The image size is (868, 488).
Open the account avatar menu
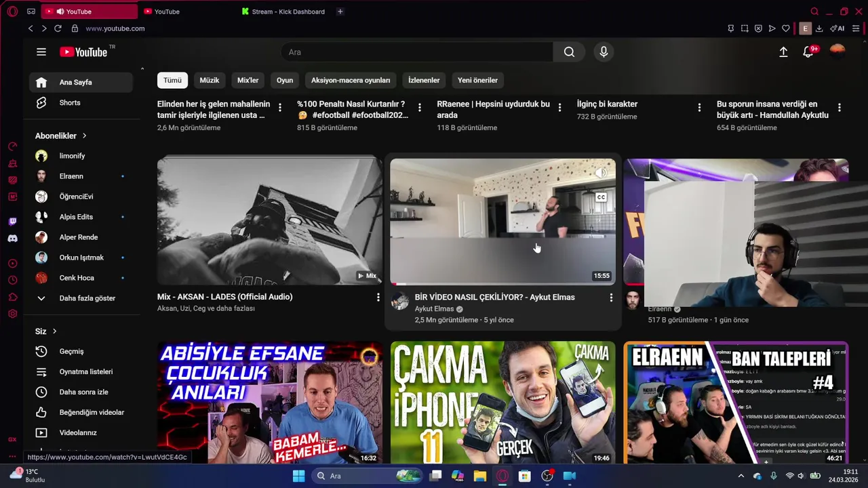click(x=837, y=52)
